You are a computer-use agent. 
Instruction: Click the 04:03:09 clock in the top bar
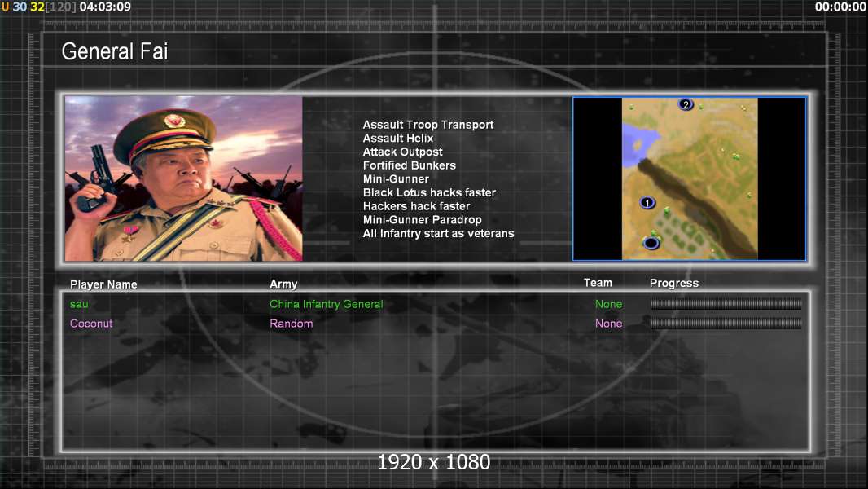(105, 7)
